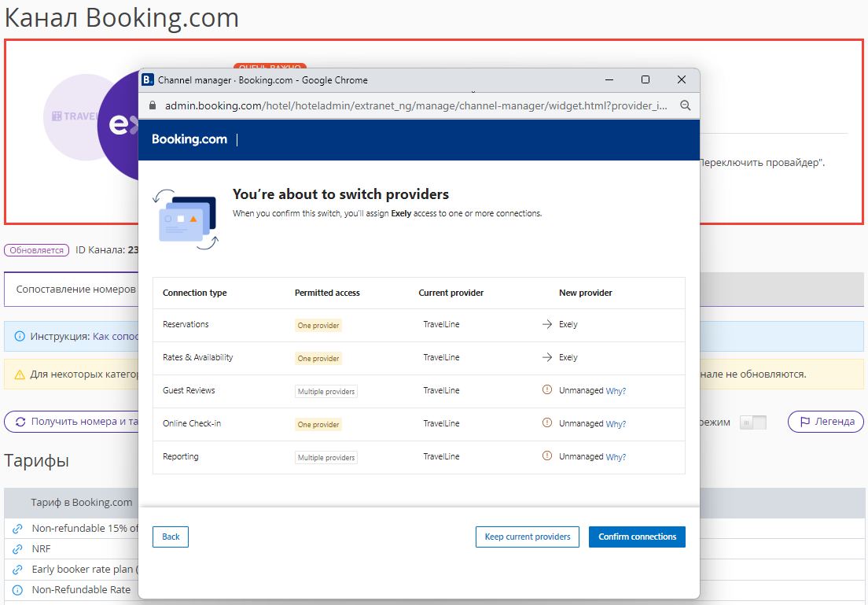
Task: Click the Exely purple logo circle
Action: click(x=118, y=126)
